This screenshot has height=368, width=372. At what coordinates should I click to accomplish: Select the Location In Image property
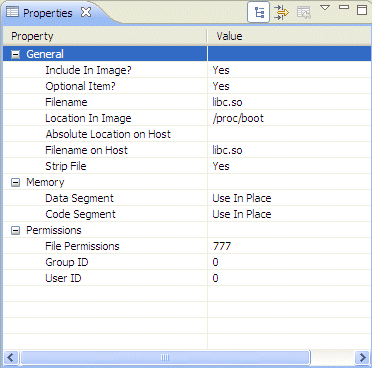coord(88,118)
